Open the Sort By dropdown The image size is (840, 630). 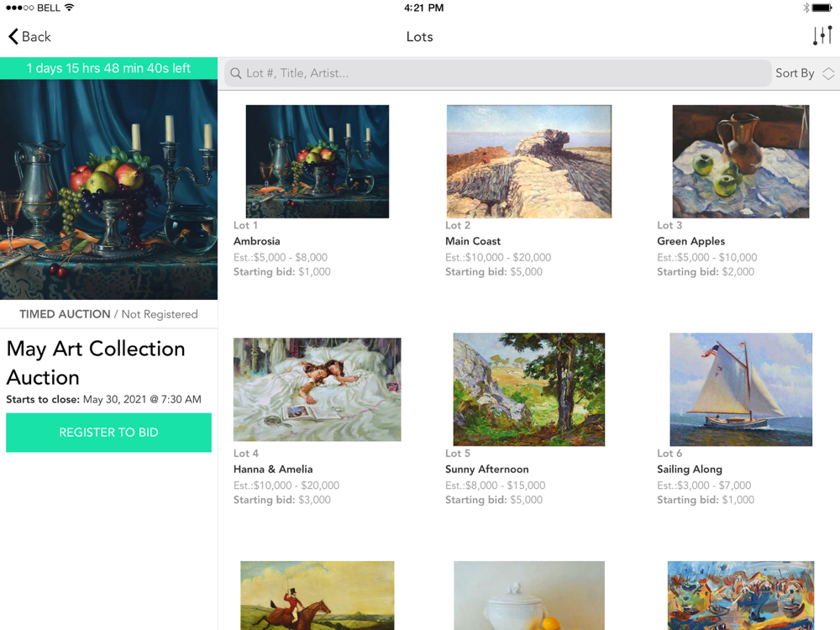(805, 73)
